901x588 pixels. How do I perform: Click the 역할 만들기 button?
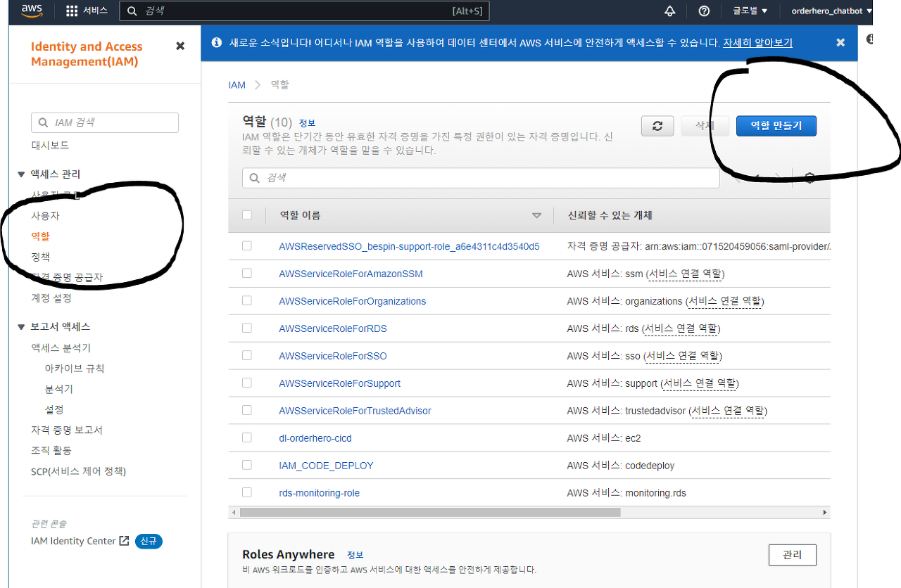[776, 126]
